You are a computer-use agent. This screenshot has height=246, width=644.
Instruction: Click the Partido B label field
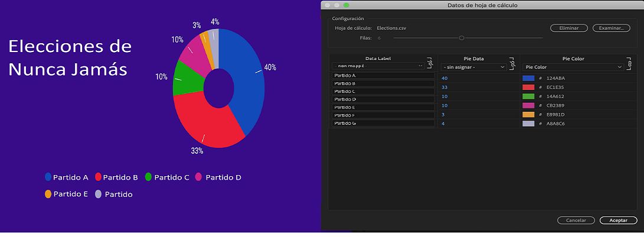383,83
